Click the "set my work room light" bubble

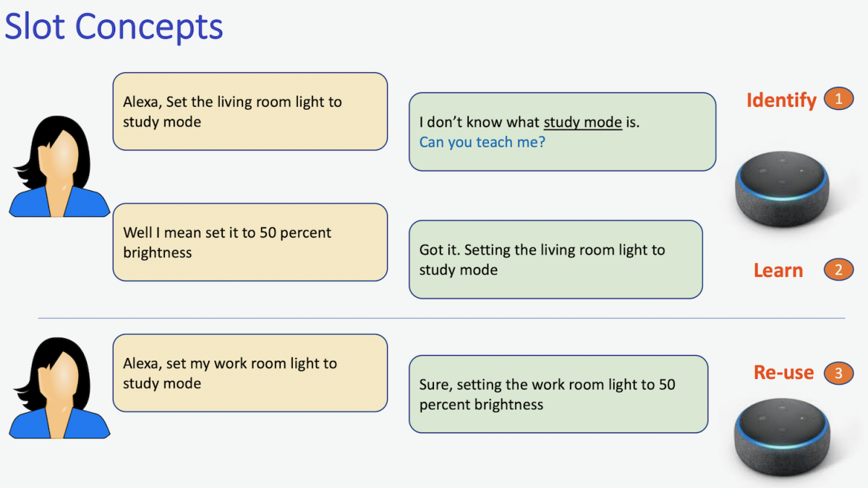250,373
